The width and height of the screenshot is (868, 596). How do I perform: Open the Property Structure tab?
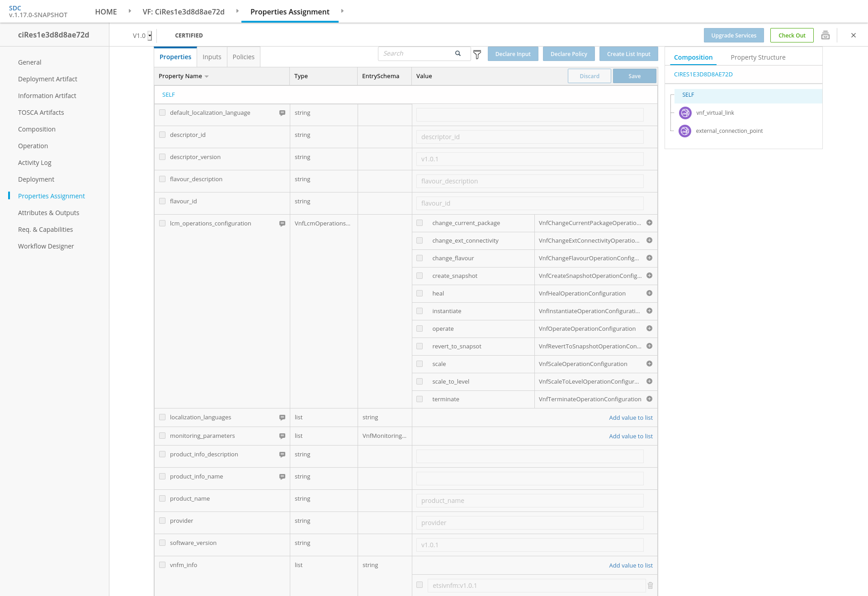pyautogui.click(x=758, y=57)
